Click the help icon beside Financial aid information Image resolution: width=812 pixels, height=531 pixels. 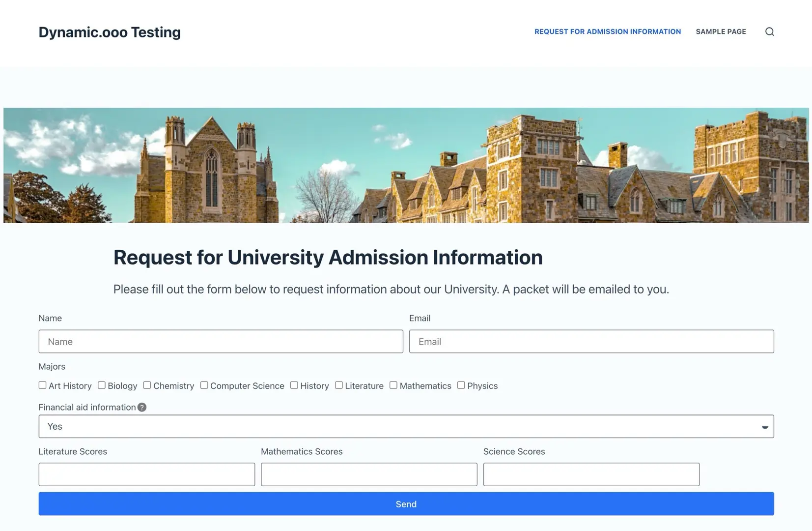point(142,407)
